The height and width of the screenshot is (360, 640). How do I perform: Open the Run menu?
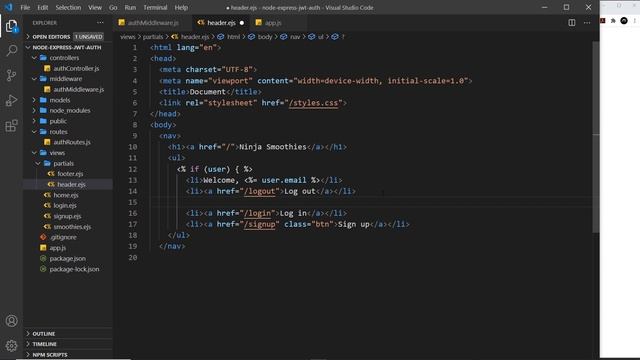[x=130, y=7]
